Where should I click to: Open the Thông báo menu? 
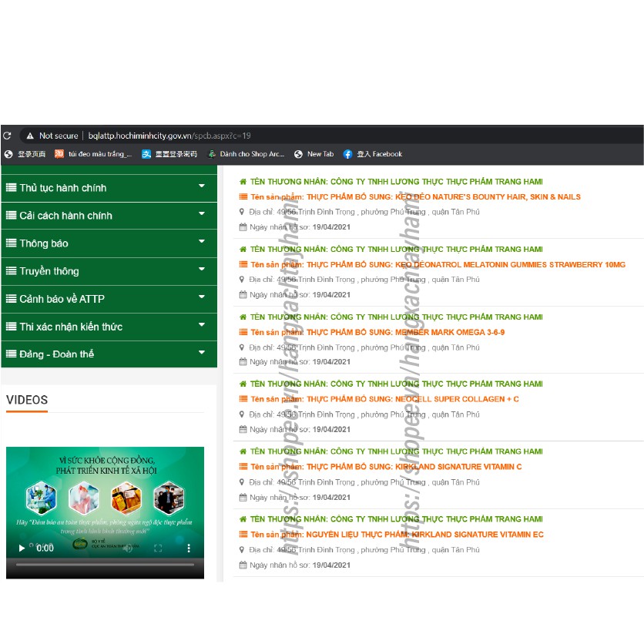click(109, 243)
